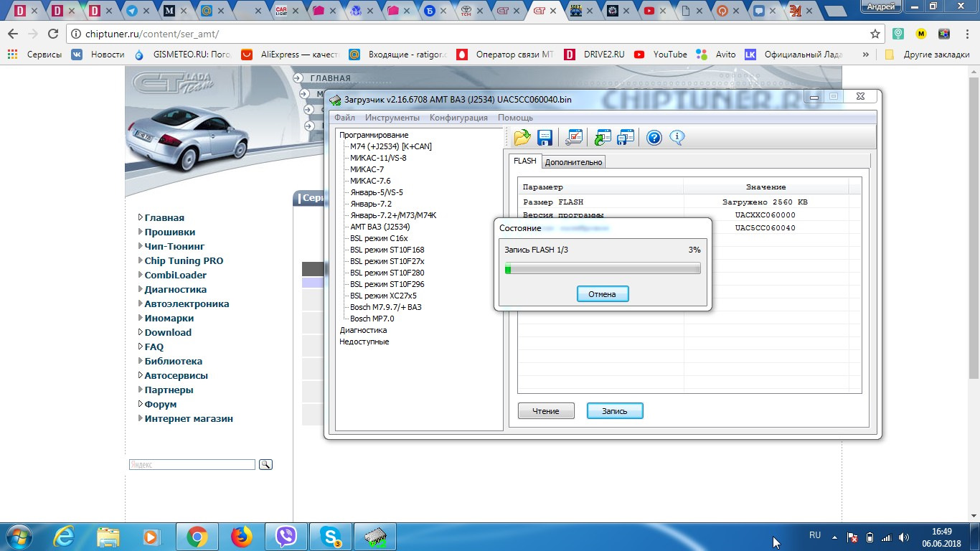Screen dimensions: 980x551
Task: Open AliExpress bookmark
Action: [x=290, y=55]
